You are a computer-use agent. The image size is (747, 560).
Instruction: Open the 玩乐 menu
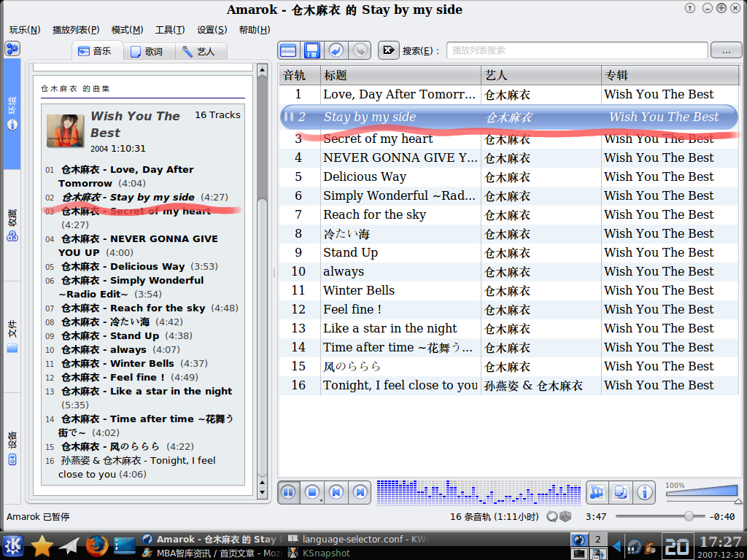(x=25, y=30)
